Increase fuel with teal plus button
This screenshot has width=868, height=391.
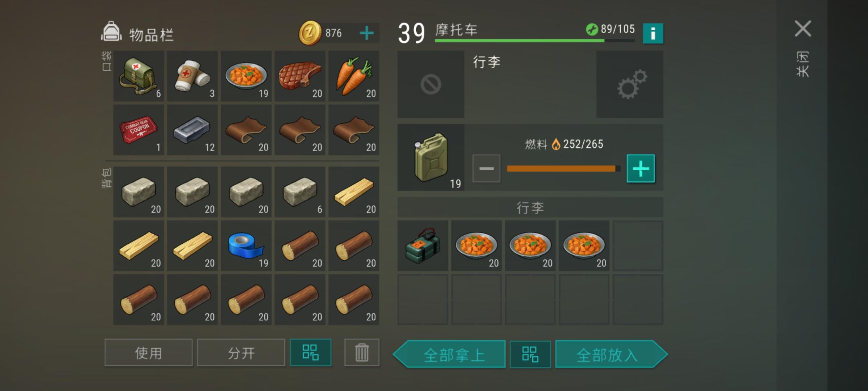coord(641,169)
